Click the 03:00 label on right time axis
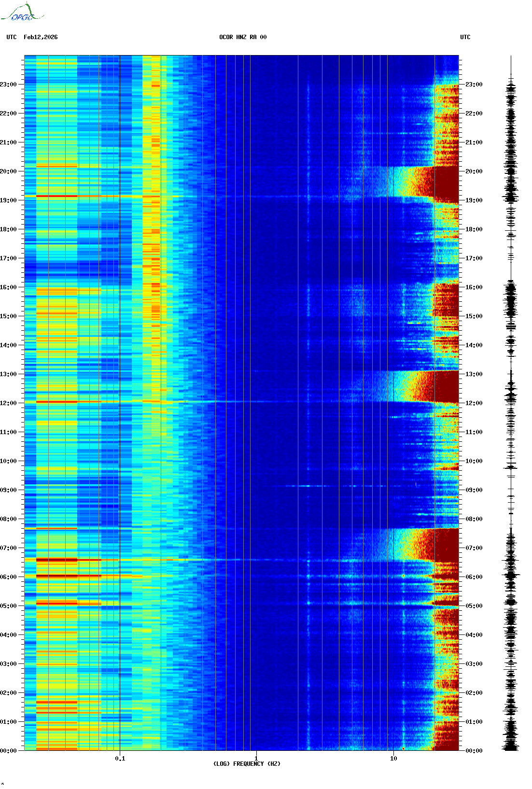The height and width of the screenshot is (789, 532). tap(474, 664)
